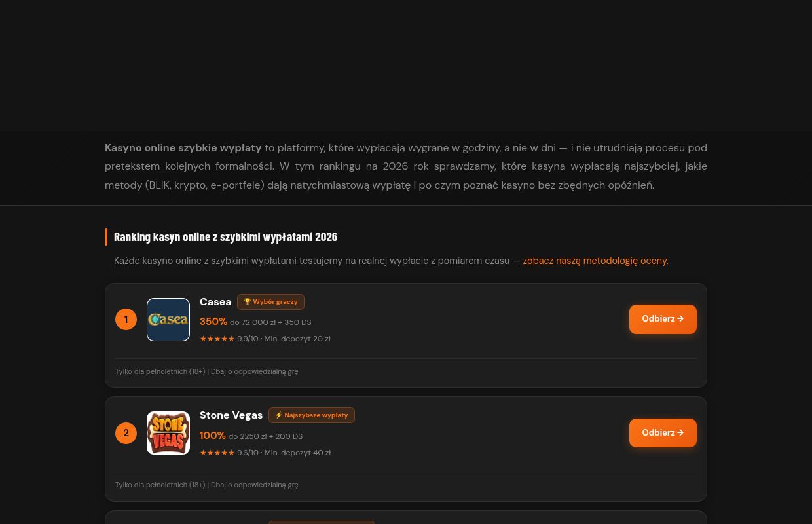
Task: Click the lightning 'Najszybsze wypłaty' badge
Action: 312,415
